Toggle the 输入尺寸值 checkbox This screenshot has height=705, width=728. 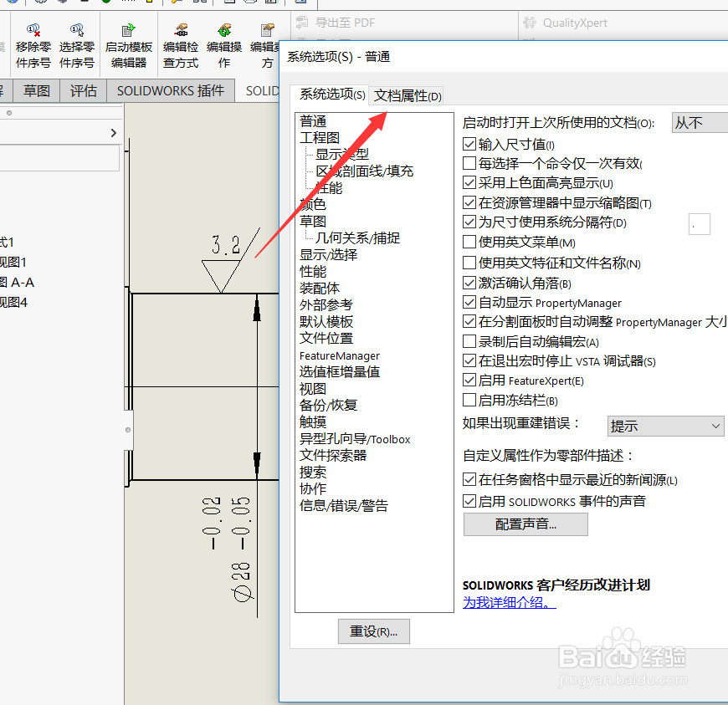469,144
